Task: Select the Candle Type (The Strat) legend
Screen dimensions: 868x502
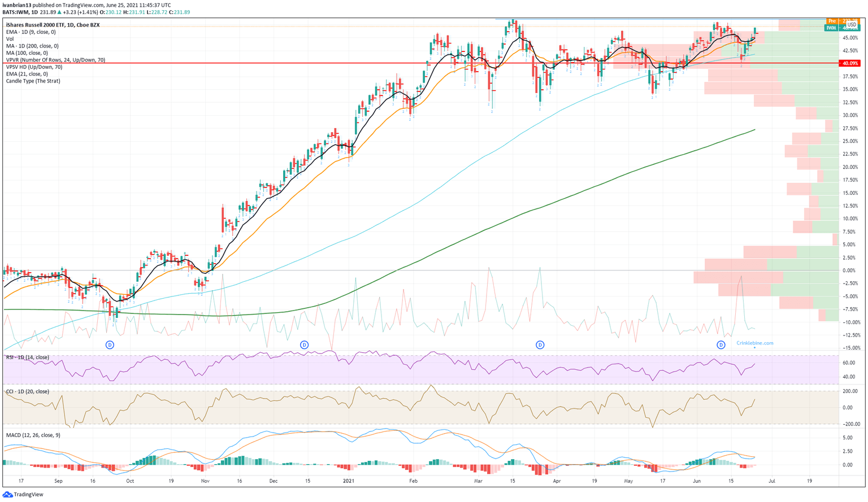Action: [x=33, y=81]
